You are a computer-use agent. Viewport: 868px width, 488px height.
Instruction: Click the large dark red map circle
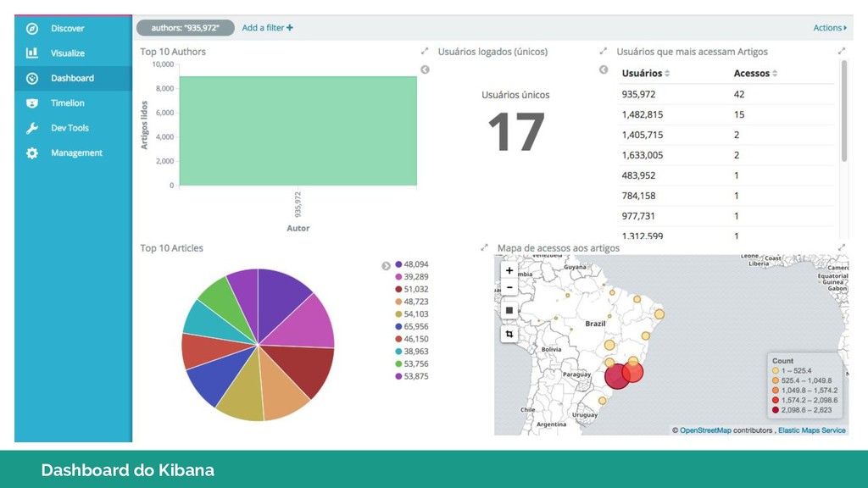click(617, 377)
